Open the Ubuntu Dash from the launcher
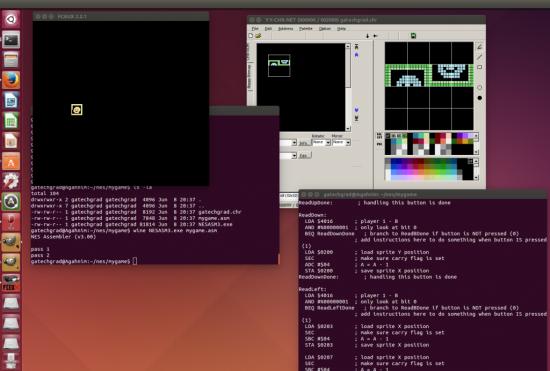550x371 pixels. pos(11,19)
